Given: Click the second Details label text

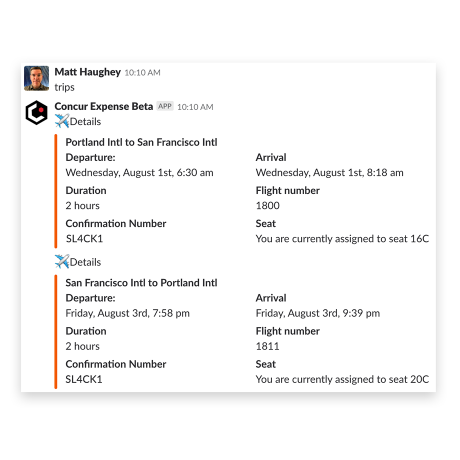Looking at the screenshot, I should coord(85,262).
